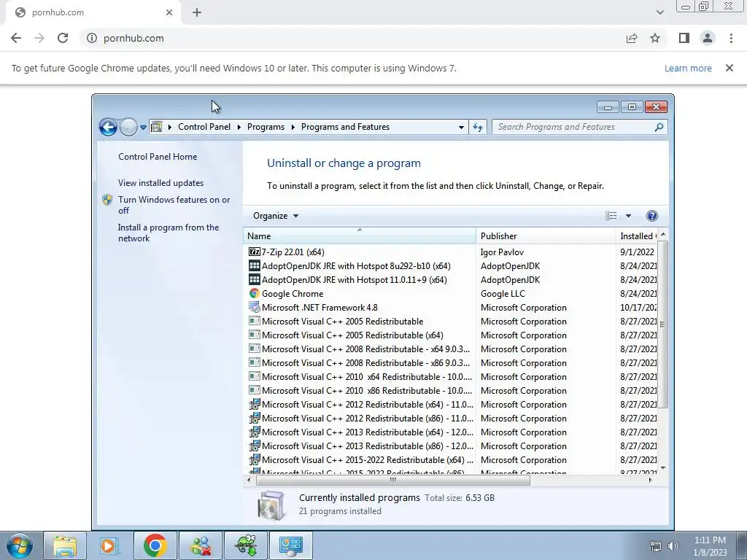Click Chrome forward navigation arrow

[x=39, y=38]
